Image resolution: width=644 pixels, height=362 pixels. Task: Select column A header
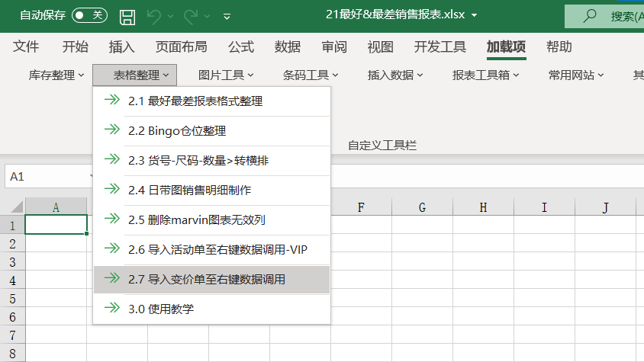point(56,207)
